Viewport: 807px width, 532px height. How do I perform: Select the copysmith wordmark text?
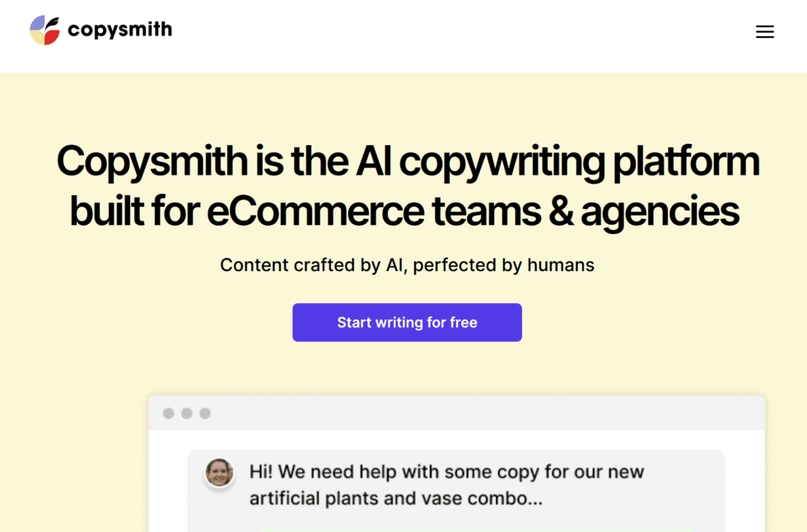click(x=120, y=30)
